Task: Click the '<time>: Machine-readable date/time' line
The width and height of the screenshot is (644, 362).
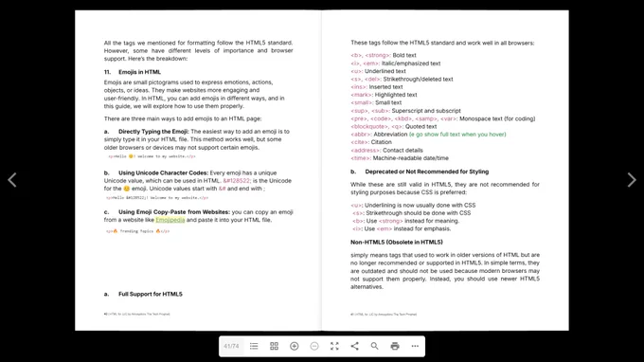Action: (x=400, y=158)
